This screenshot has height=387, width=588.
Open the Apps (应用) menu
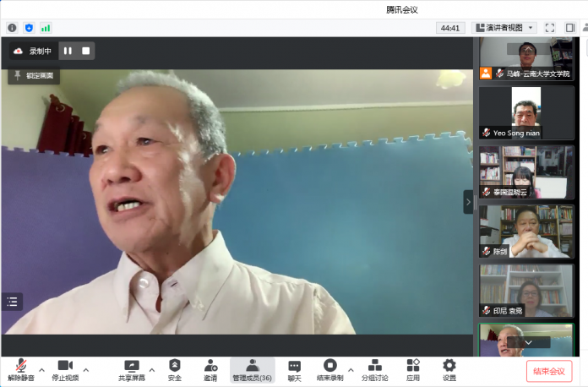click(412, 369)
